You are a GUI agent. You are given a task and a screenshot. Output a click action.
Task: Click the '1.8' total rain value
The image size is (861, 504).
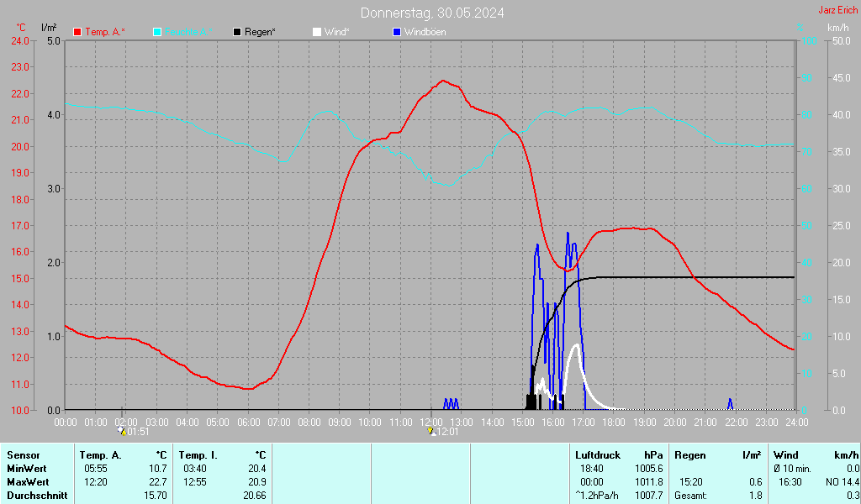point(756,496)
